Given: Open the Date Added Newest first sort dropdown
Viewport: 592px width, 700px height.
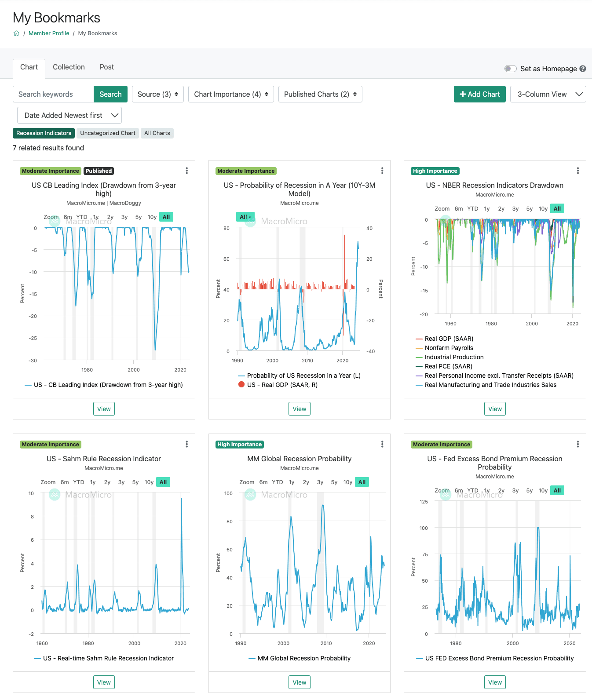Looking at the screenshot, I should coord(69,115).
